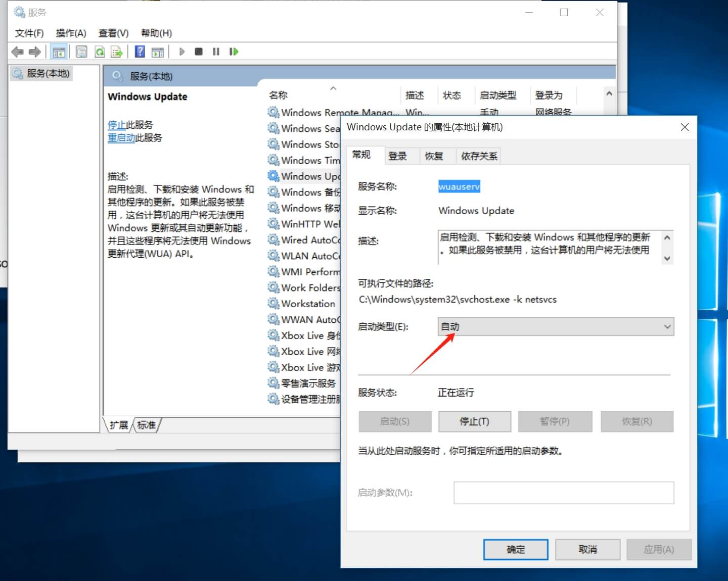Click the 确定 button
Viewport: 728px width, 581px height.
coord(516,549)
